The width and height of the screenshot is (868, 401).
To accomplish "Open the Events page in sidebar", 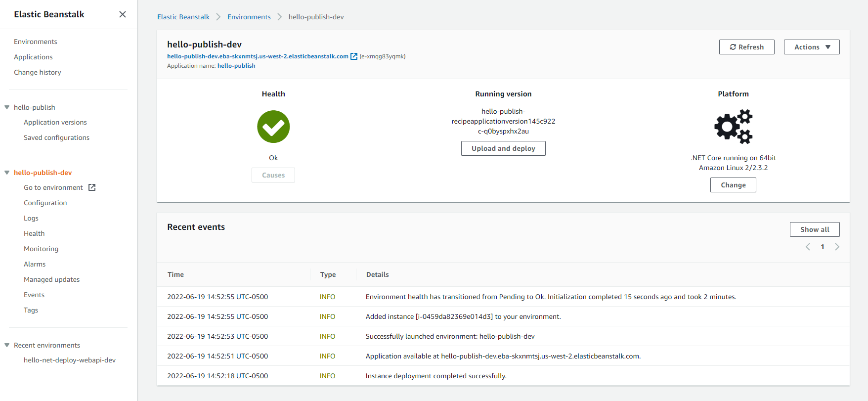I will tap(34, 295).
